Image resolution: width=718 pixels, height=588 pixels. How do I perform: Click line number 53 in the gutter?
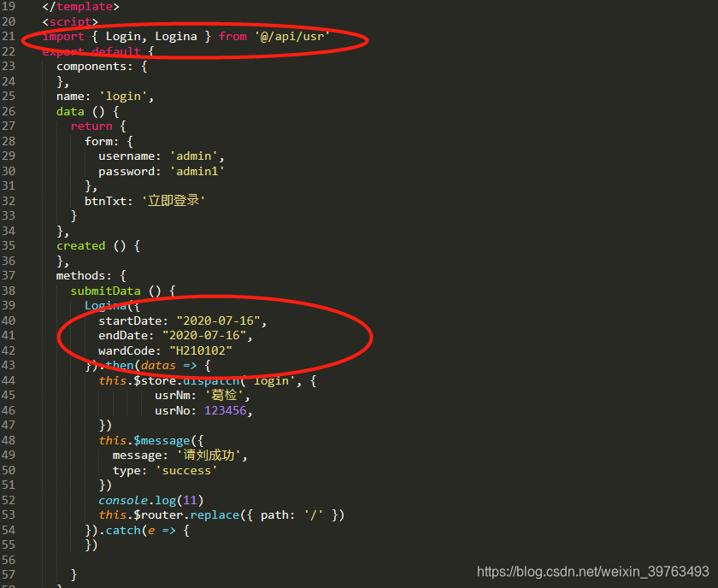9,514
